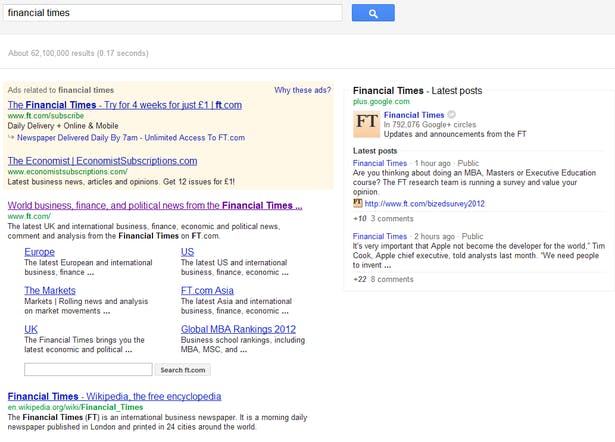
Task: Click the verified badge beside Financial Times
Action: tap(452, 115)
